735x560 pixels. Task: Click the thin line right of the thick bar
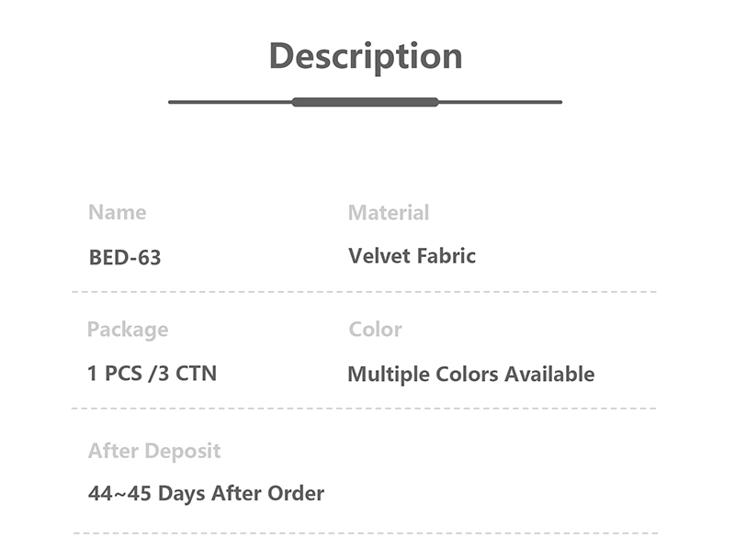tap(500, 102)
